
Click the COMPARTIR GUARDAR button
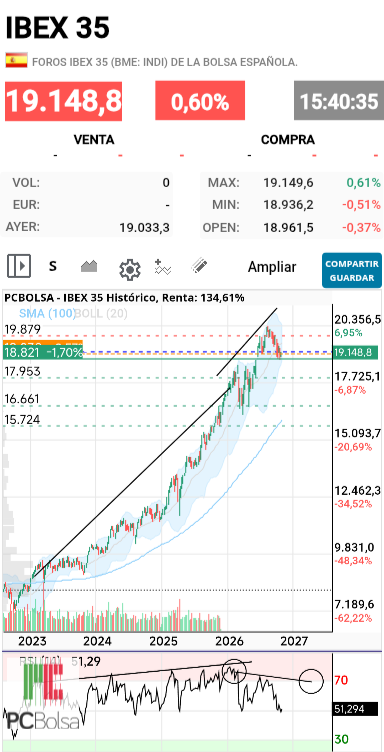click(352, 270)
